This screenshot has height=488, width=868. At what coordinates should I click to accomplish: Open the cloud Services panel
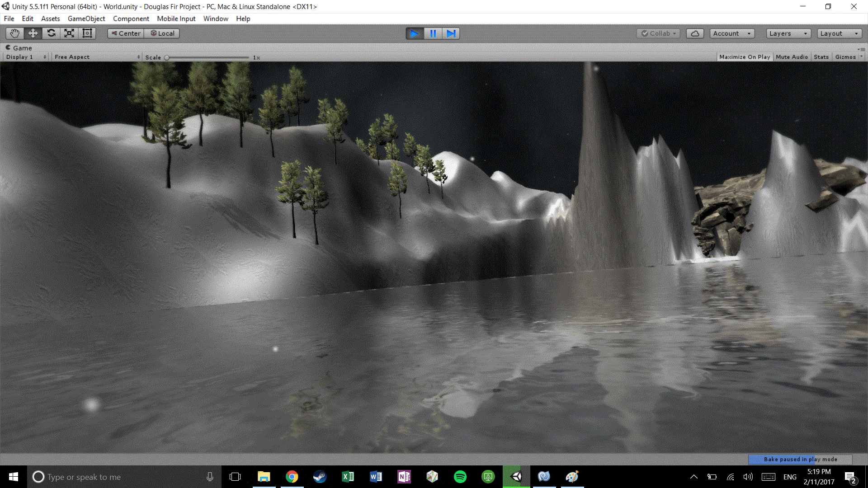coord(695,33)
